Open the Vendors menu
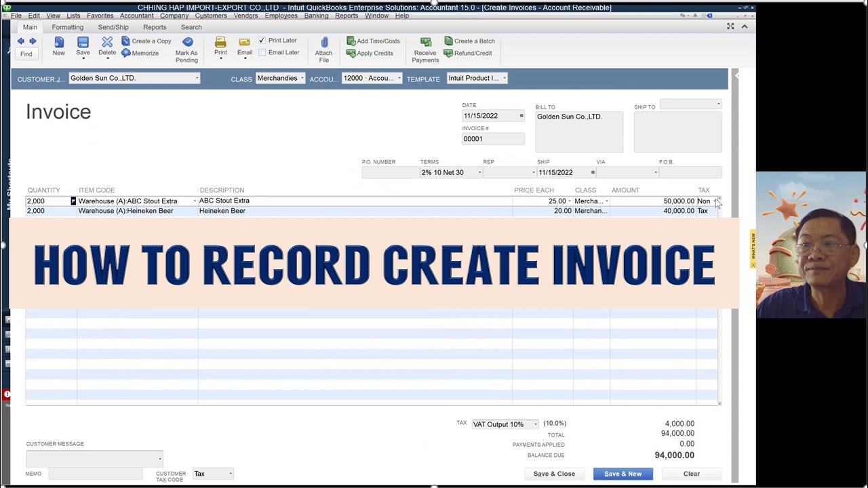The width and height of the screenshot is (868, 488). click(x=245, y=16)
